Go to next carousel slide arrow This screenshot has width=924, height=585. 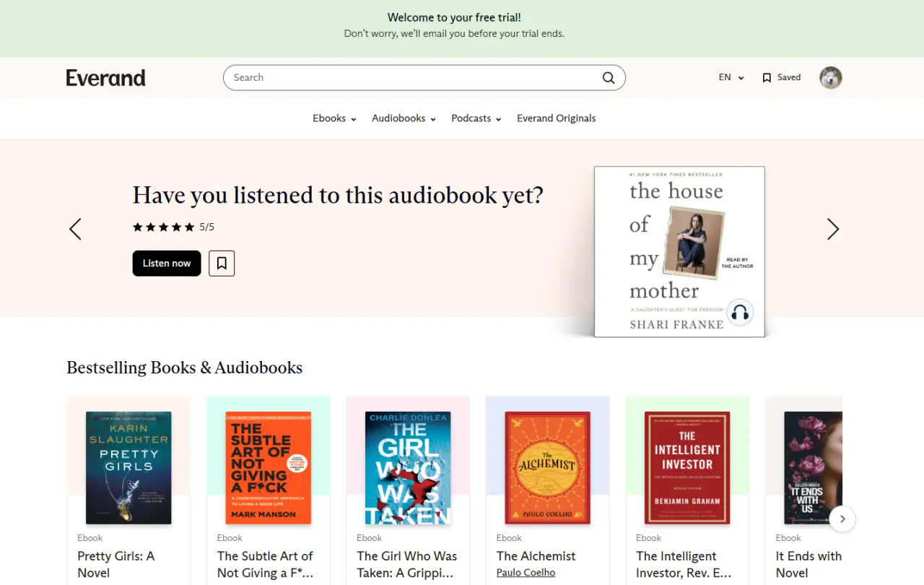[x=833, y=229]
